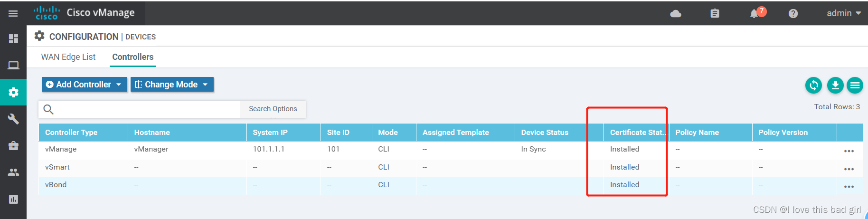868x219 pixels.
Task: Select the Controllers tab
Action: click(x=133, y=57)
